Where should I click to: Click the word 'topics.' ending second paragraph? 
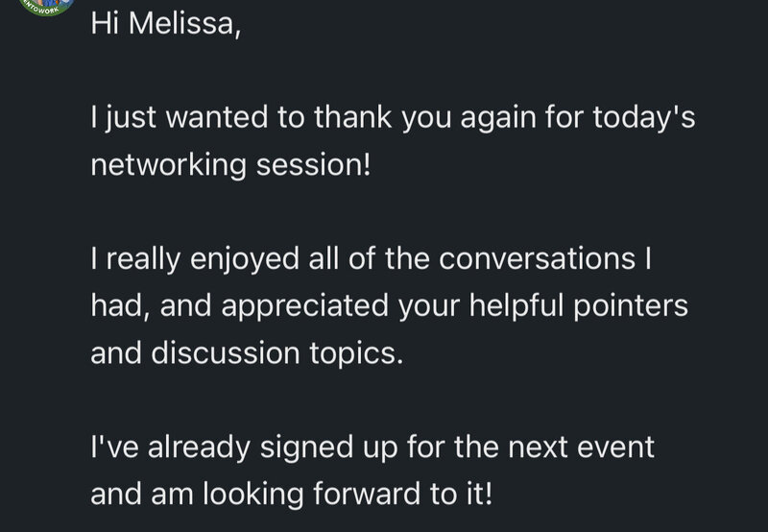coord(356,353)
